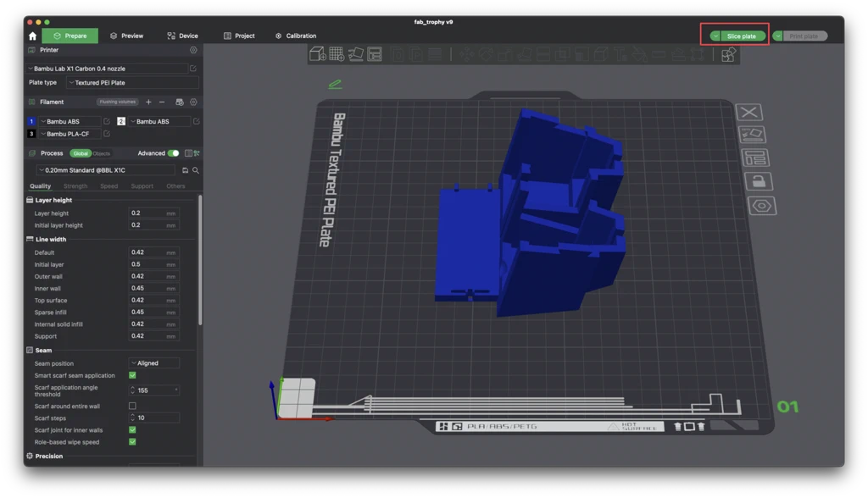This screenshot has height=498, width=868.
Task: Click arrange objects icon beside the plate
Action: coord(755,158)
